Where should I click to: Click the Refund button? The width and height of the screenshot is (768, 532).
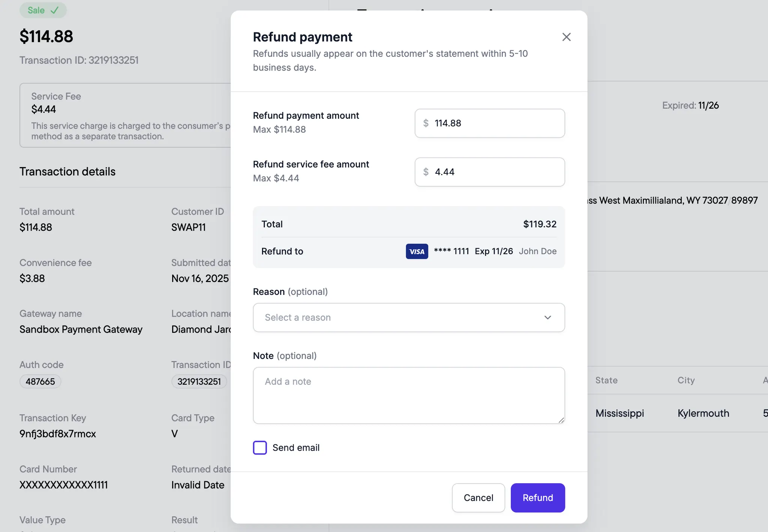pos(537,498)
